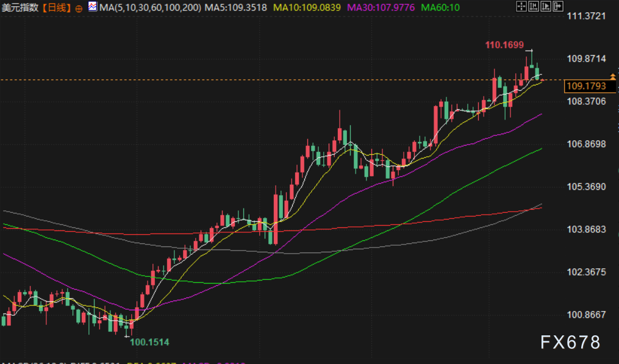
Task: Click the jump-to-start chart icon
Action: pos(534,7)
